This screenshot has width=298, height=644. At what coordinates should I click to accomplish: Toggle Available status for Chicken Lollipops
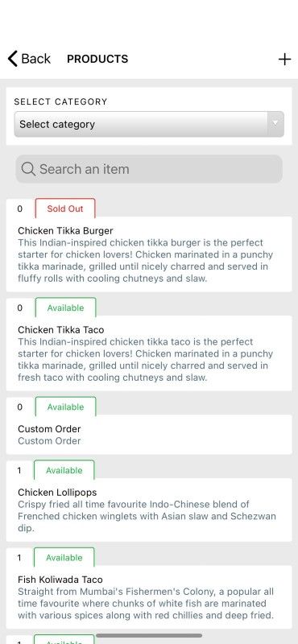pos(64,470)
